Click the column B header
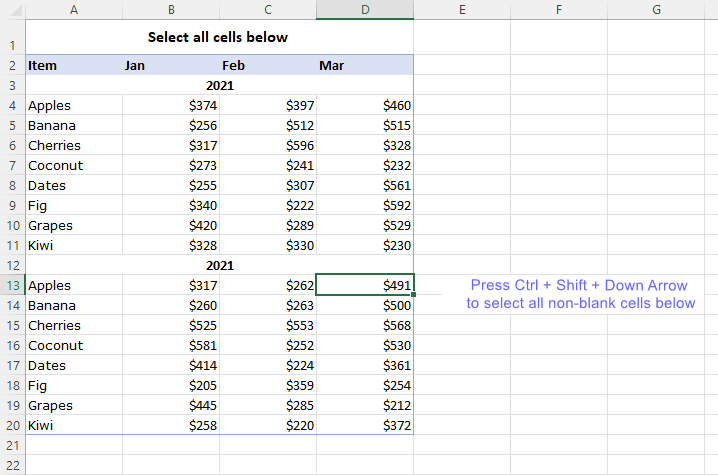The height and width of the screenshot is (475, 718). [171, 10]
